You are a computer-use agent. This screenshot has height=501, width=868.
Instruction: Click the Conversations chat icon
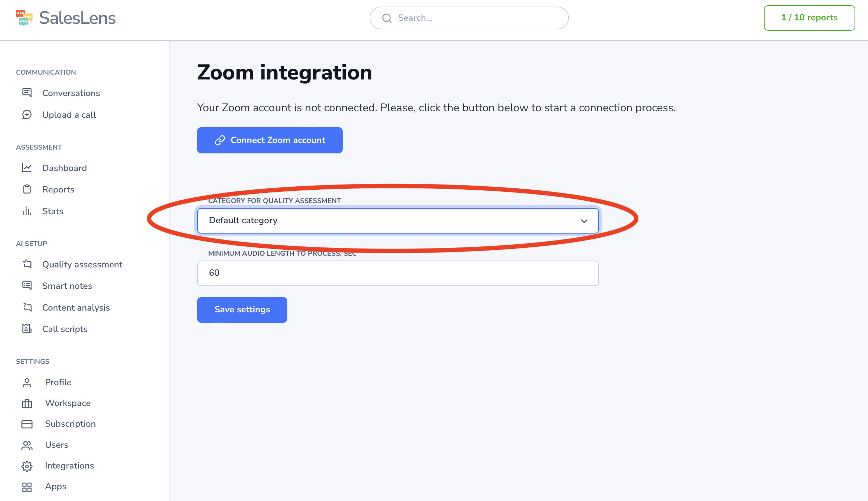(x=27, y=93)
